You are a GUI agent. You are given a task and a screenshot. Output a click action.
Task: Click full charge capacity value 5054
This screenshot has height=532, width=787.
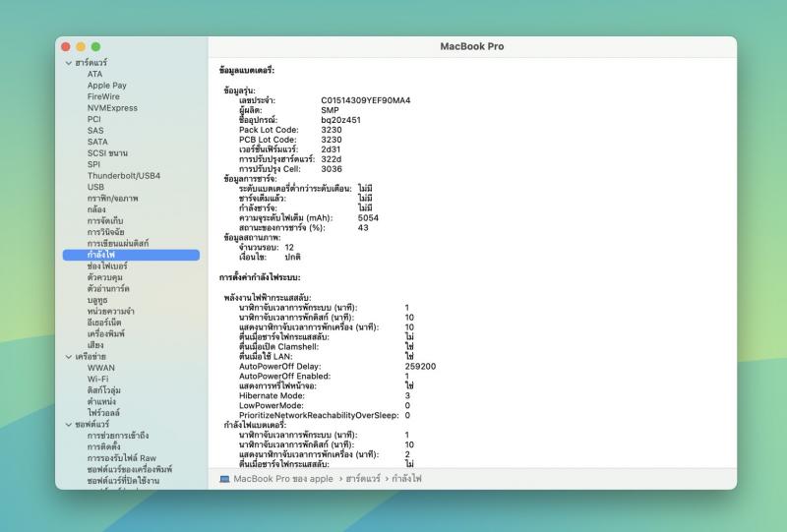368,218
